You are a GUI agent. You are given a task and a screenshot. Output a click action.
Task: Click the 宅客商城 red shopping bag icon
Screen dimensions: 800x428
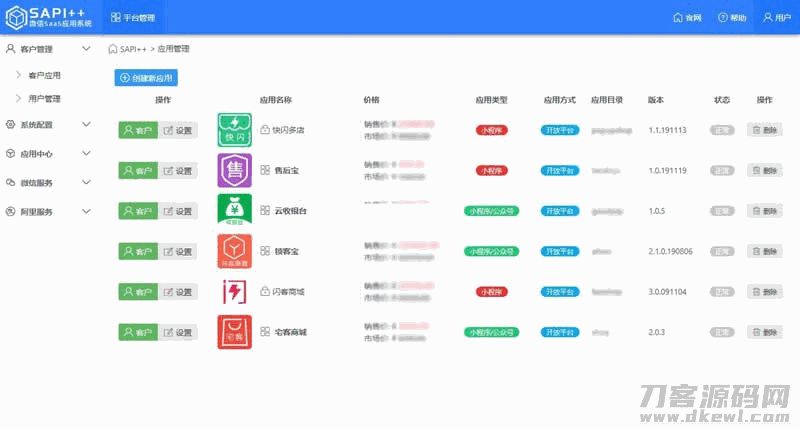tap(235, 331)
